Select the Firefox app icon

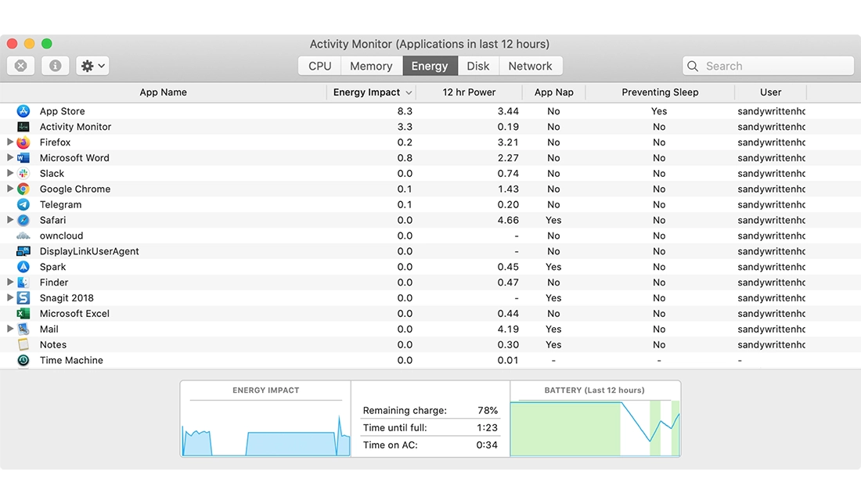[23, 142]
